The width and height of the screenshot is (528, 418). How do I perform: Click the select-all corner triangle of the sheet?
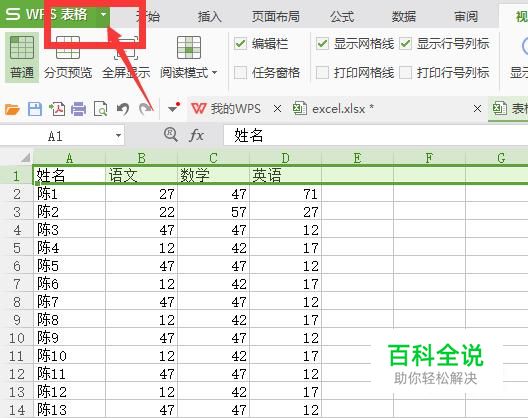point(26,158)
